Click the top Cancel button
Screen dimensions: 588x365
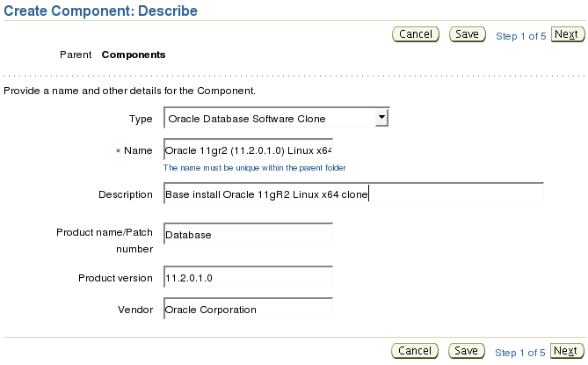tap(416, 34)
